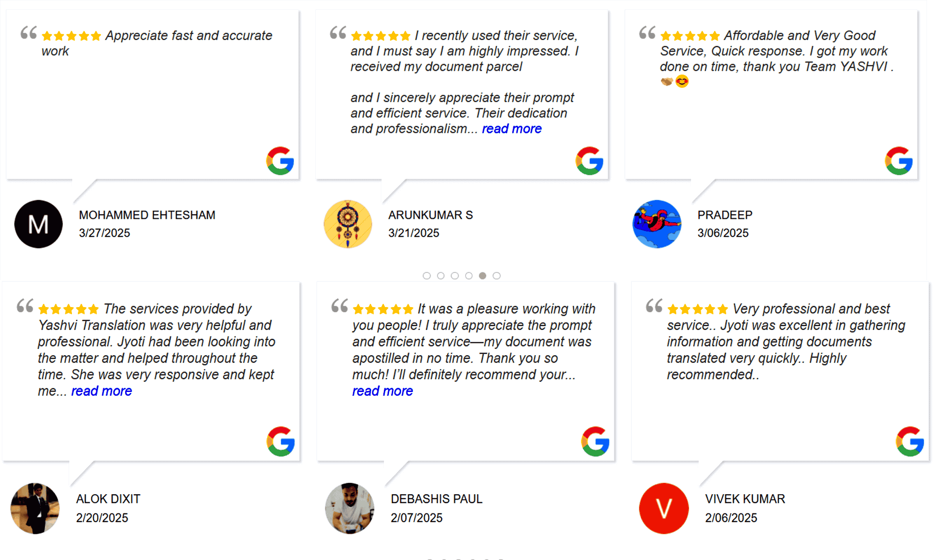
Task: Click Google icon on Vivek Kumar's review
Action: (910, 441)
